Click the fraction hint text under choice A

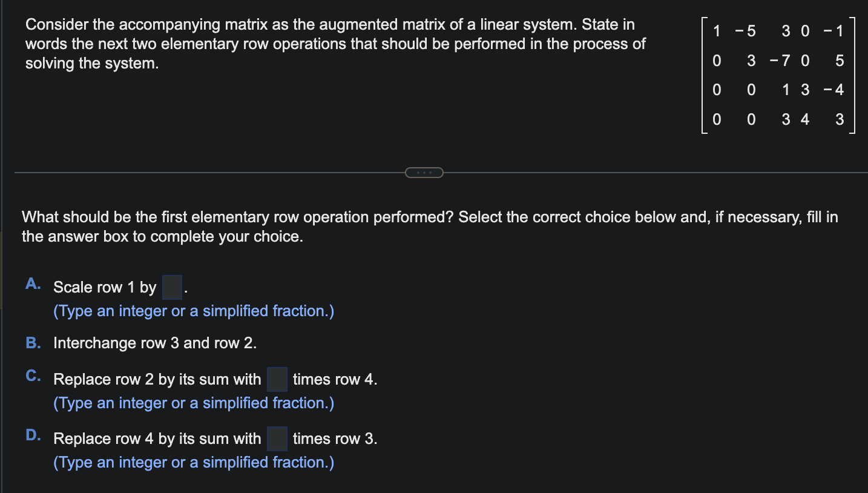click(x=194, y=311)
